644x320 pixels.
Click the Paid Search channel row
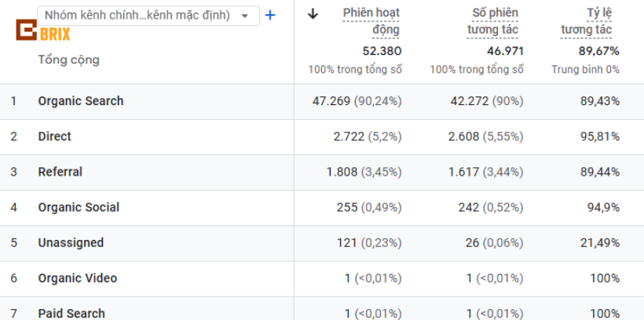(71, 312)
